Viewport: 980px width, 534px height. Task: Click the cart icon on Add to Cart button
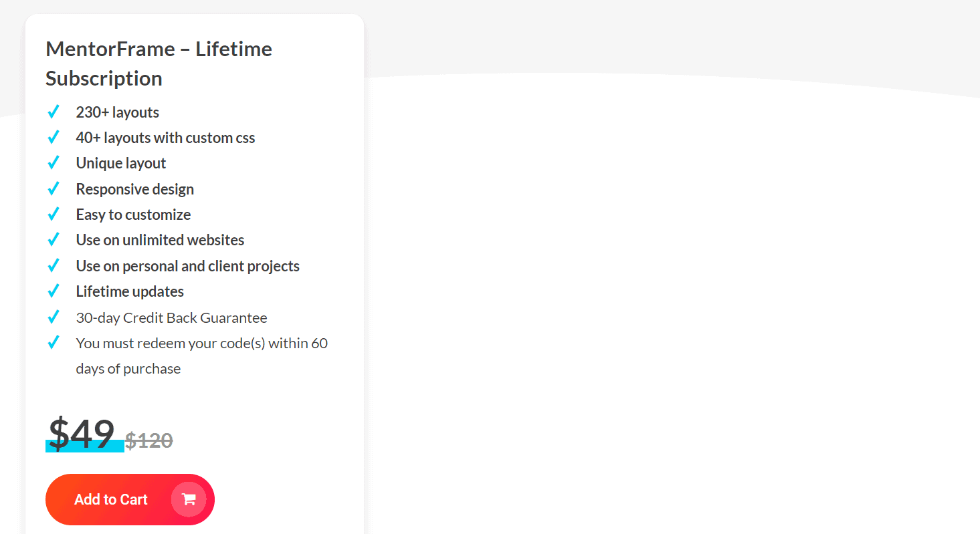pyautogui.click(x=188, y=499)
